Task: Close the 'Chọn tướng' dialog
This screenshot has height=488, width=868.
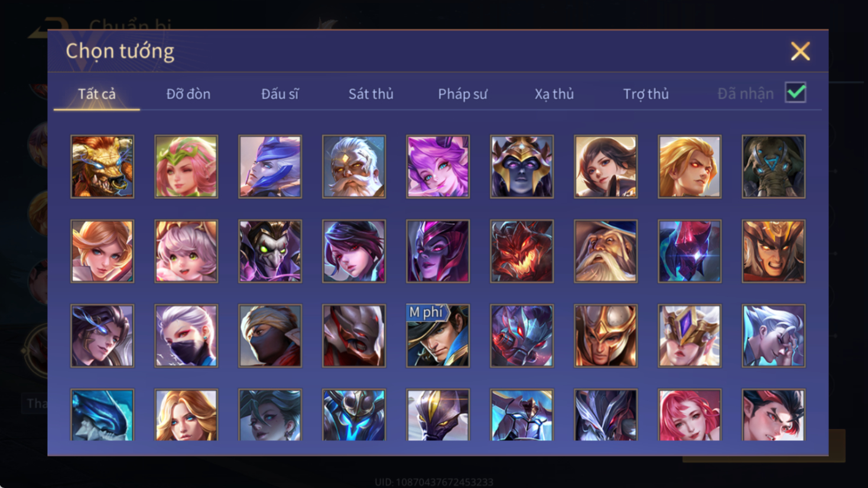Action: click(800, 51)
